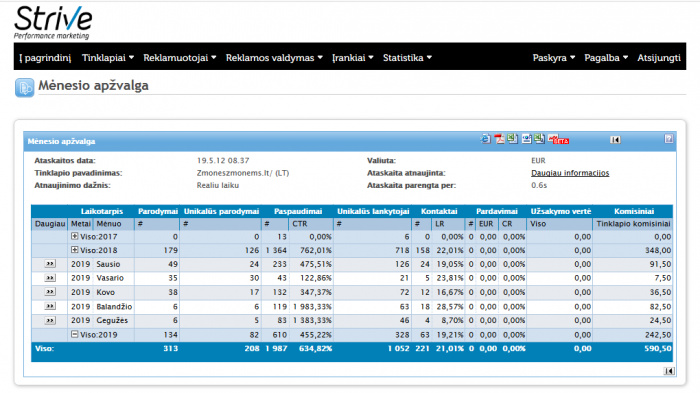700x393 pixels.
Task: Open Reklamos valdymas dropdown menu
Action: (274, 58)
